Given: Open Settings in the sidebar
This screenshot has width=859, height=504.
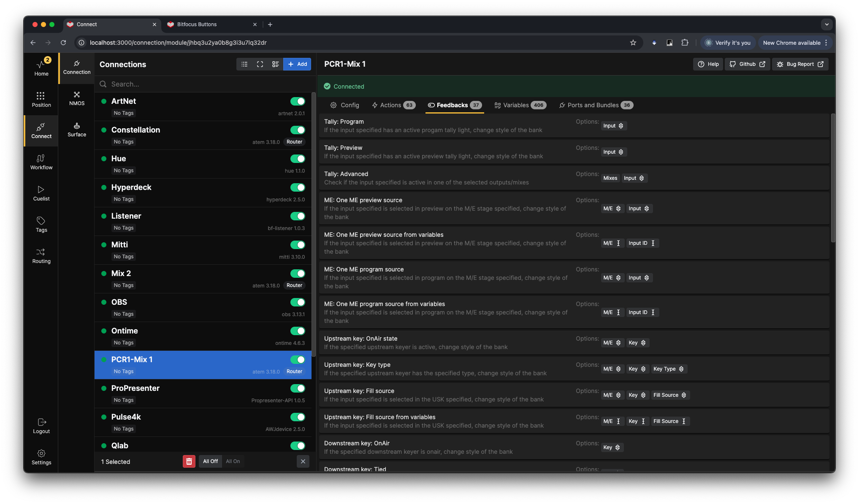Looking at the screenshot, I should [41, 457].
